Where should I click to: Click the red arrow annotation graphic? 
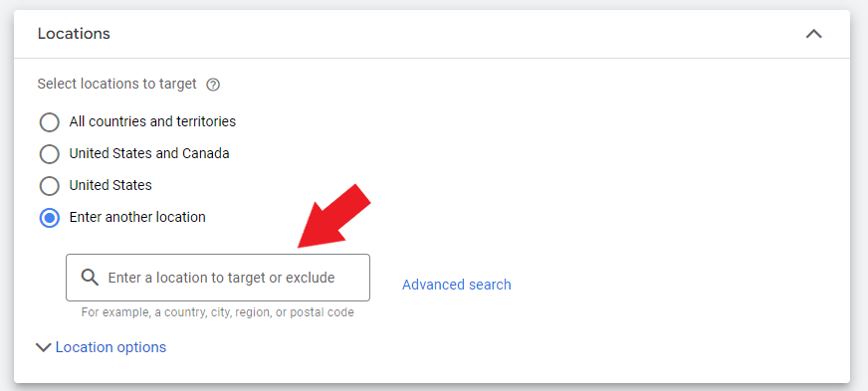click(334, 216)
